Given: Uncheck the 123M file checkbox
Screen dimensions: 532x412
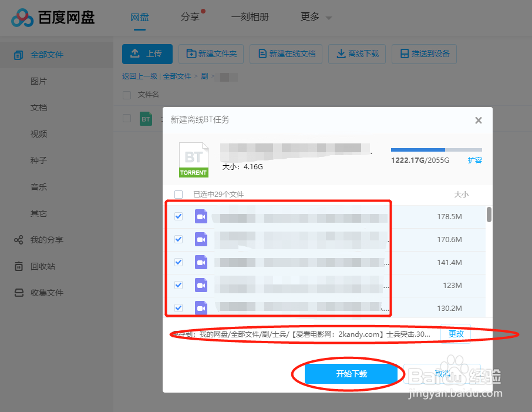Looking at the screenshot, I should tap(179, 285).
